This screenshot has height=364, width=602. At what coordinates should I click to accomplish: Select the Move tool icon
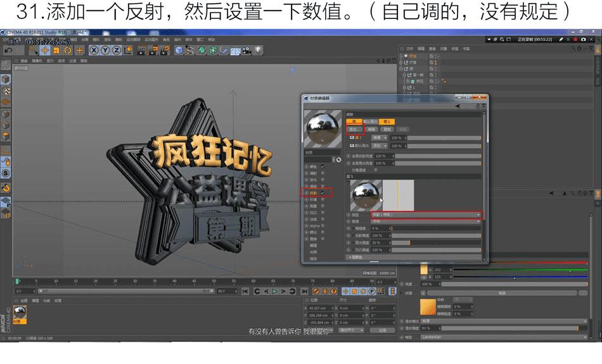click(x=45, y=50)
